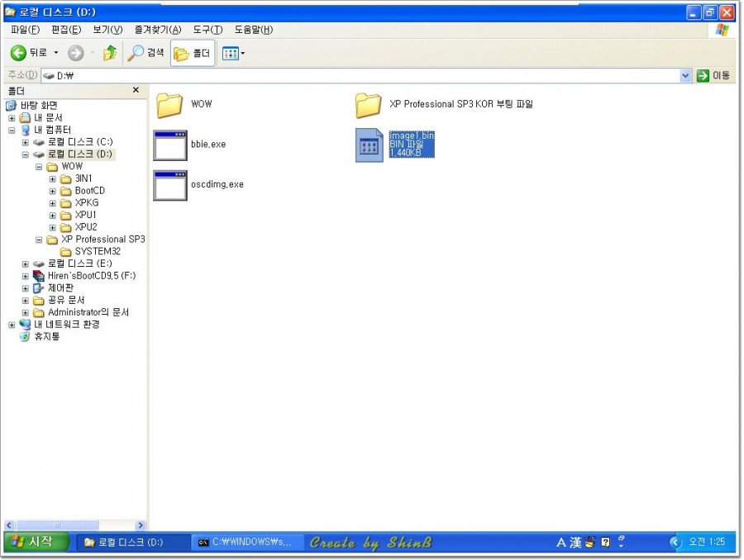Viewport: 744px width, 560px height.
Task: Select the XPU1 folder in tree
Action: pyautogui.click(x=85, y=215)
